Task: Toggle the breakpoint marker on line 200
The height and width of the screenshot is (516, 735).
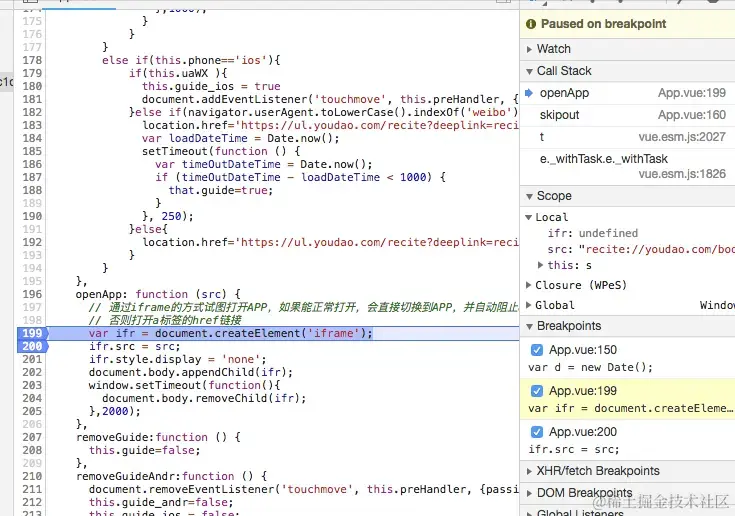Action: 32,346
